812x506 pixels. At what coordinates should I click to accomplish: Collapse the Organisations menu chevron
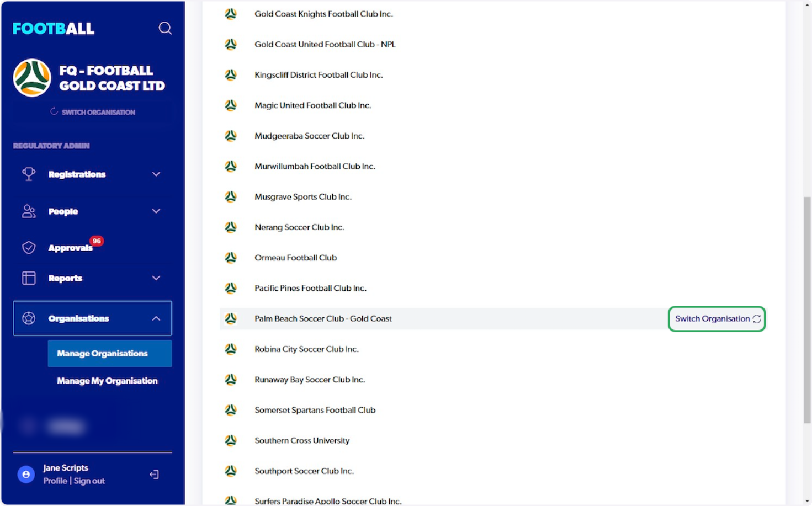coord(156,318)
